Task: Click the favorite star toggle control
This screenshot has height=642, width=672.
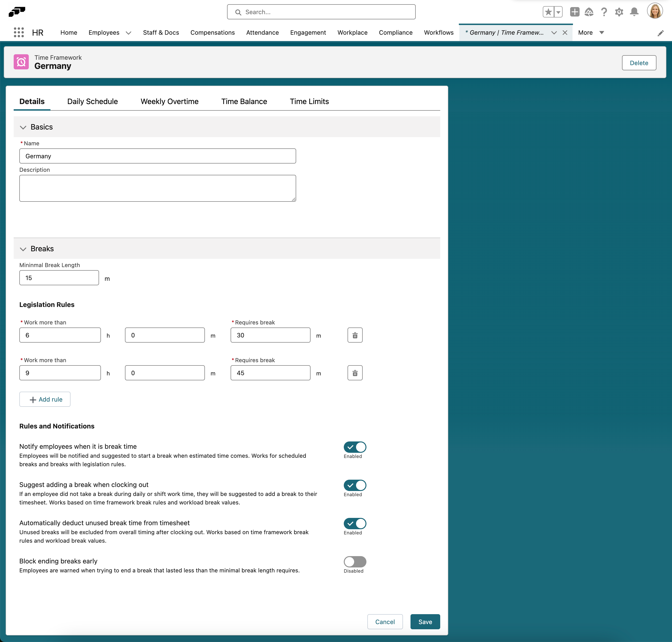Action: (548, 12)
